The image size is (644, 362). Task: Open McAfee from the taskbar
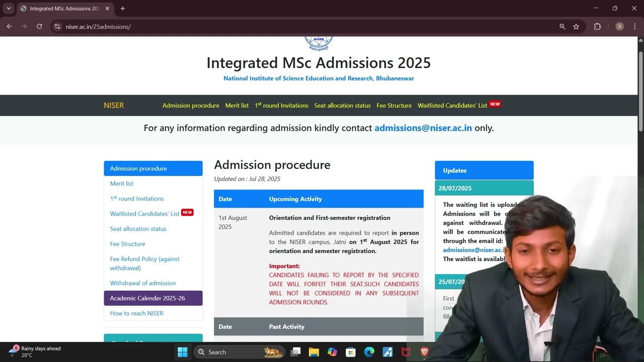[x=406, y=352]
